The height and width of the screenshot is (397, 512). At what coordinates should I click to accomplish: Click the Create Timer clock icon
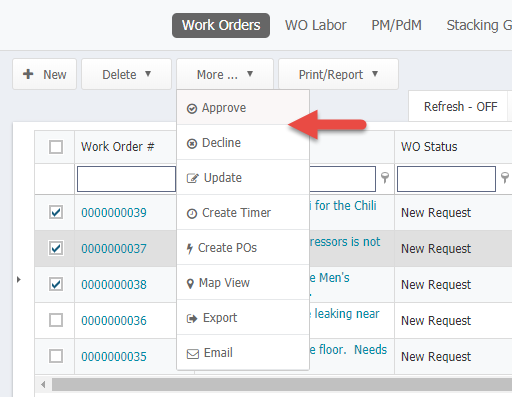[192, 213]
